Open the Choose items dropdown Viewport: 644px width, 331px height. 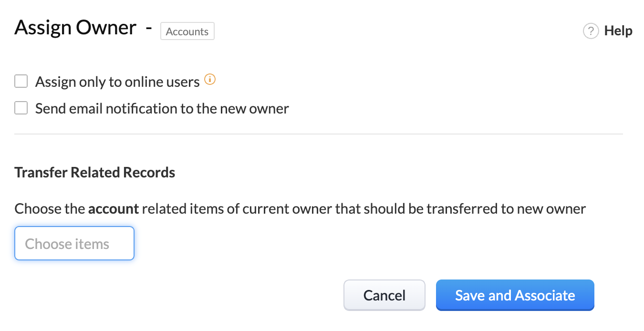pyautogui.click(x=74, y=243)
